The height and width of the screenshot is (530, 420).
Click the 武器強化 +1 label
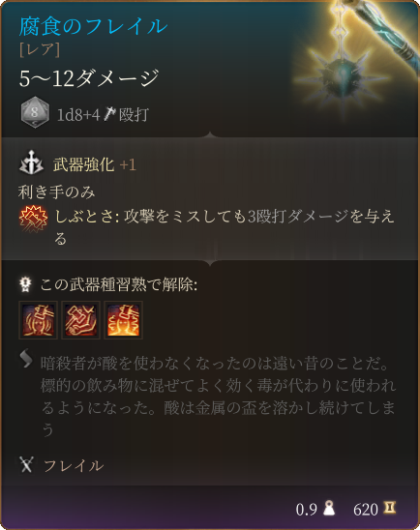click(94, 164)
